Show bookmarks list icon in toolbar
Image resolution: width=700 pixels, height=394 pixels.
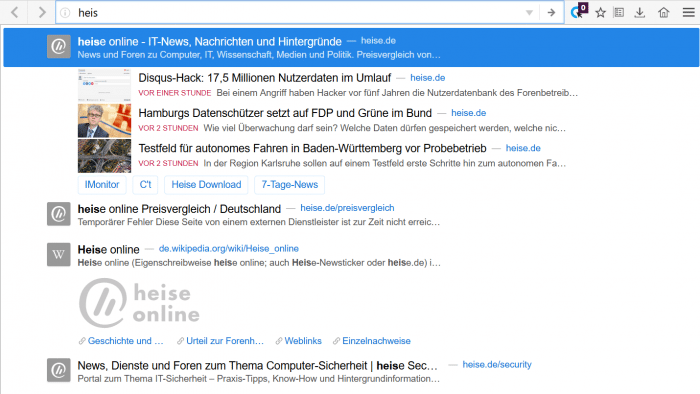619,12
